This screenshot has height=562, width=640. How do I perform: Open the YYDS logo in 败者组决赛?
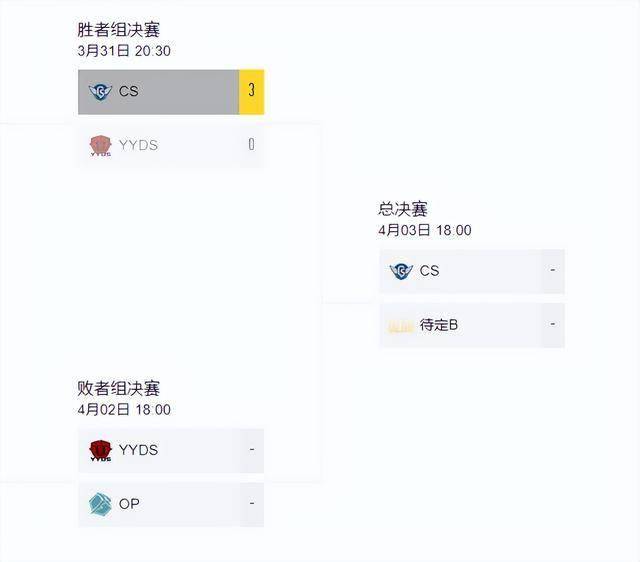coord(100,450)
